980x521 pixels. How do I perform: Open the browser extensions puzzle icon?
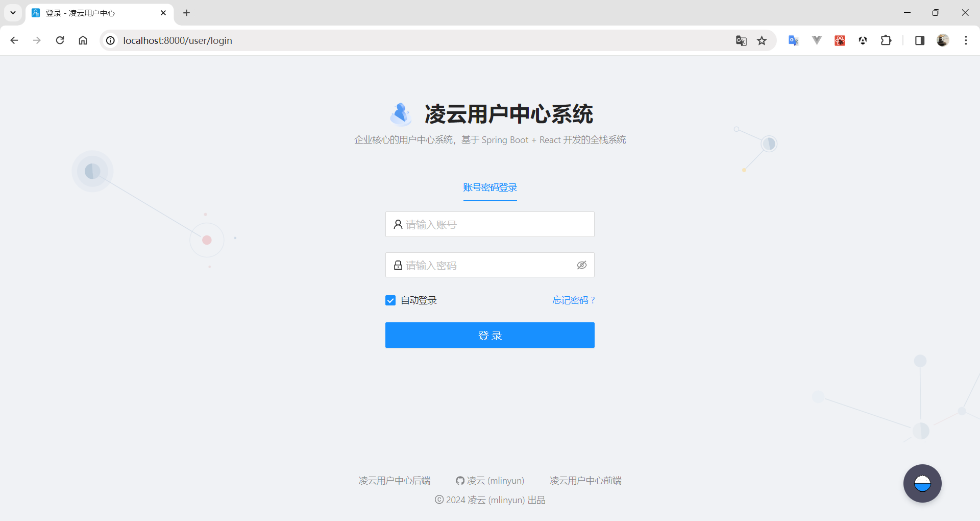pos(886,40)
